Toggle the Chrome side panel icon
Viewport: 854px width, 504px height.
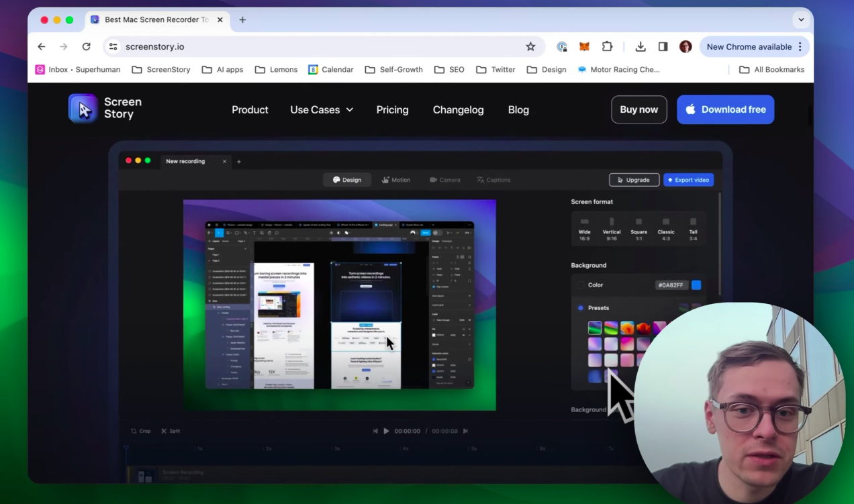coord(663,47)
